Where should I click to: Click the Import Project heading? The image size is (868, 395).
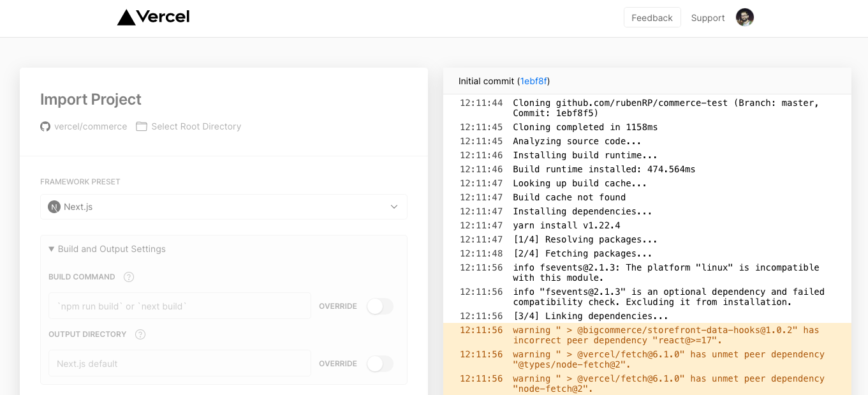[x=91, y=100]
